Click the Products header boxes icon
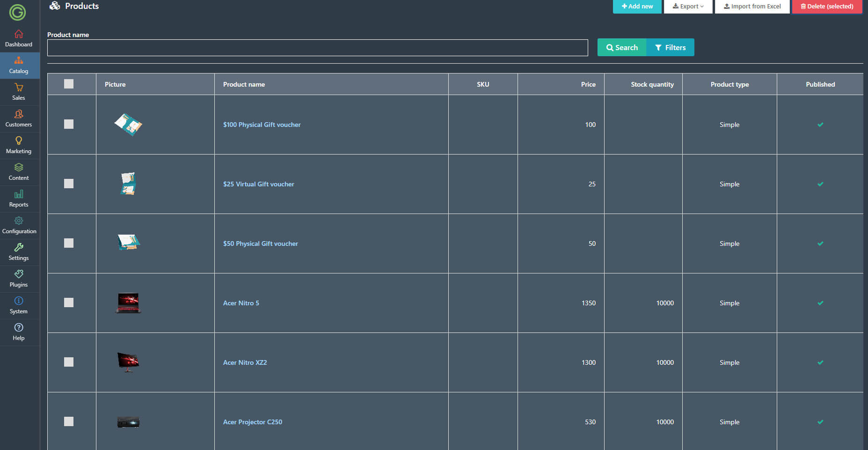Viewport: 868px width, 450px height. click(x=55, y=6)
